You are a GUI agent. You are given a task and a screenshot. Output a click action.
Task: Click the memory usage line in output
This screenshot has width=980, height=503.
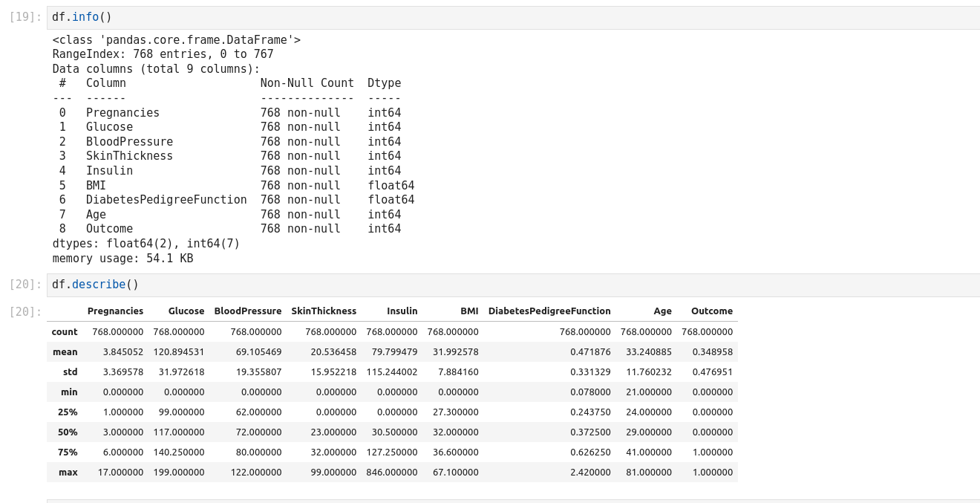click(122, 259)
